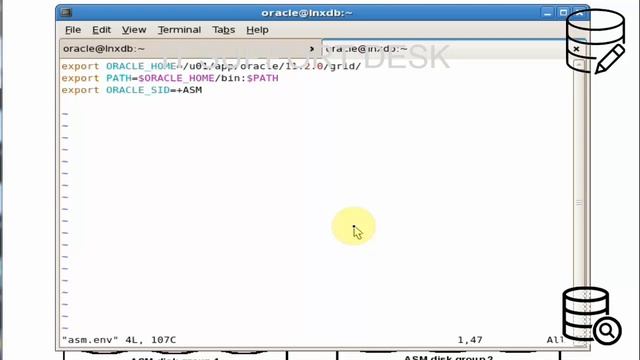Click the "asm.env" 4L, 107C status text
This screenshot has height=360, width=640.
pos(119,340)
